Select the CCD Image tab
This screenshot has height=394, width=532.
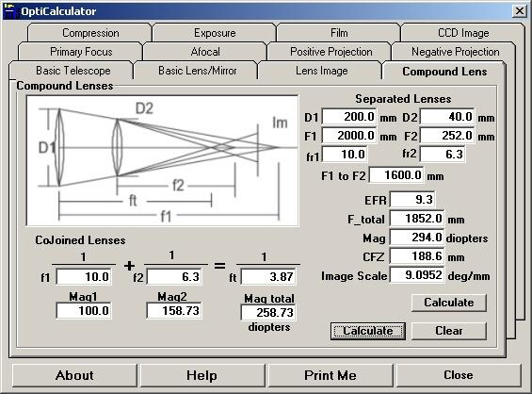(x=463, y=33)
